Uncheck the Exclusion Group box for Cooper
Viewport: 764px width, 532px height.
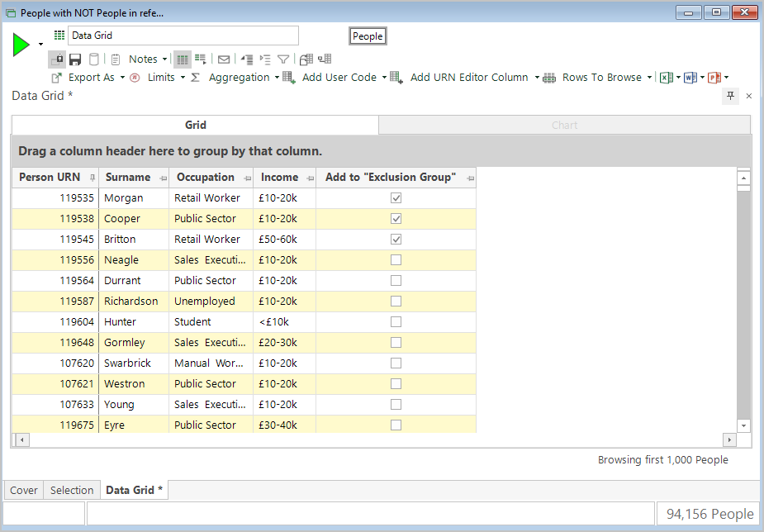396,219
